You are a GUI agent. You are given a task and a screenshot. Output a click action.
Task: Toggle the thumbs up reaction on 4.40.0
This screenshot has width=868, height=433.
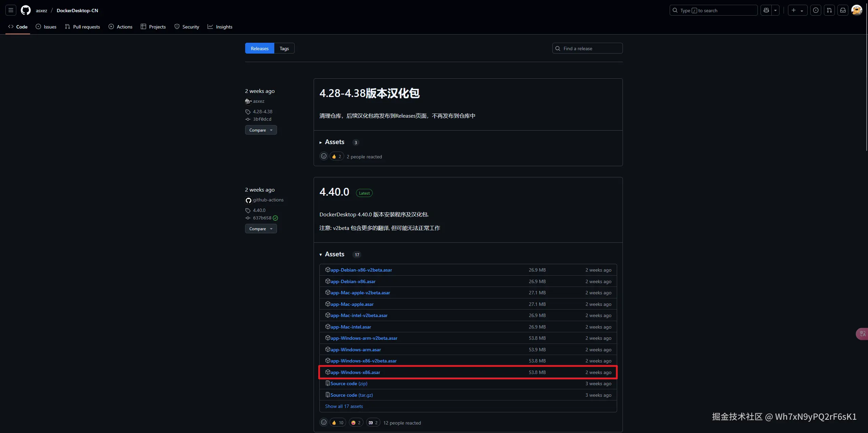click(337, 422)
